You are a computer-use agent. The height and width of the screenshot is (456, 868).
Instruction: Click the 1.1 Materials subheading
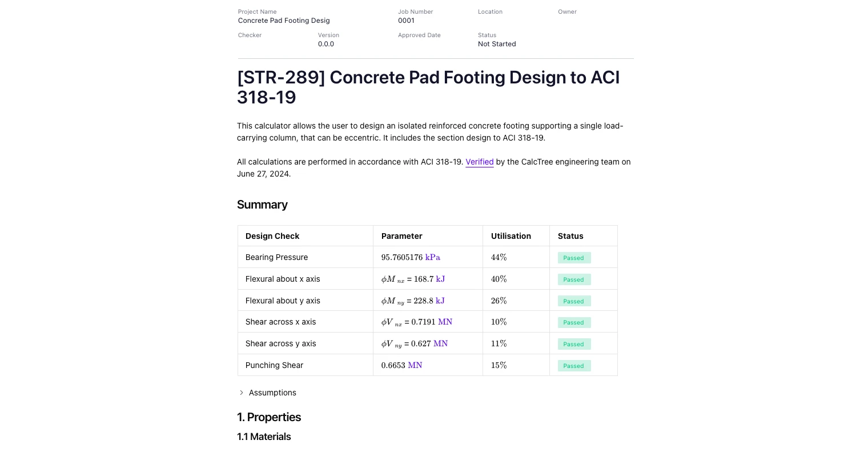point(264,437)
